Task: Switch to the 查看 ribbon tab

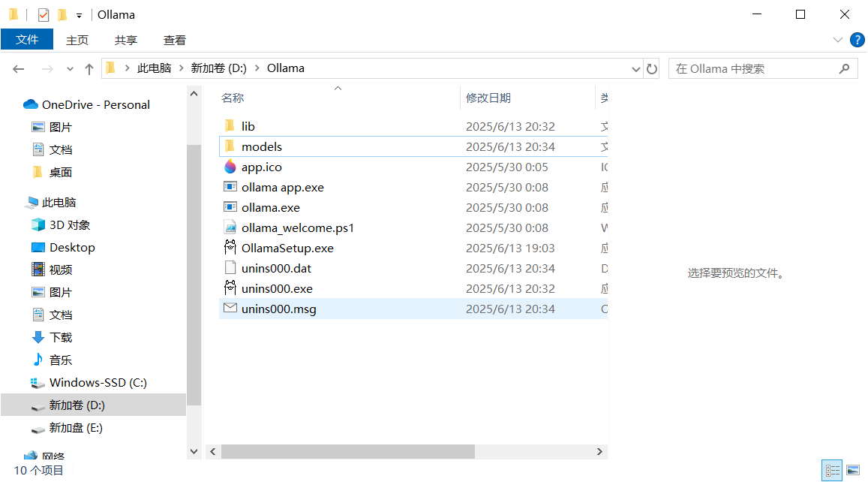Action: [174, 41]
